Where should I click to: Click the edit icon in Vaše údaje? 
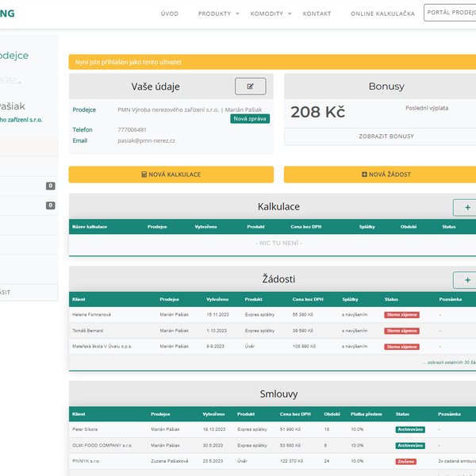pyautogui.click(x=251, y=86)
